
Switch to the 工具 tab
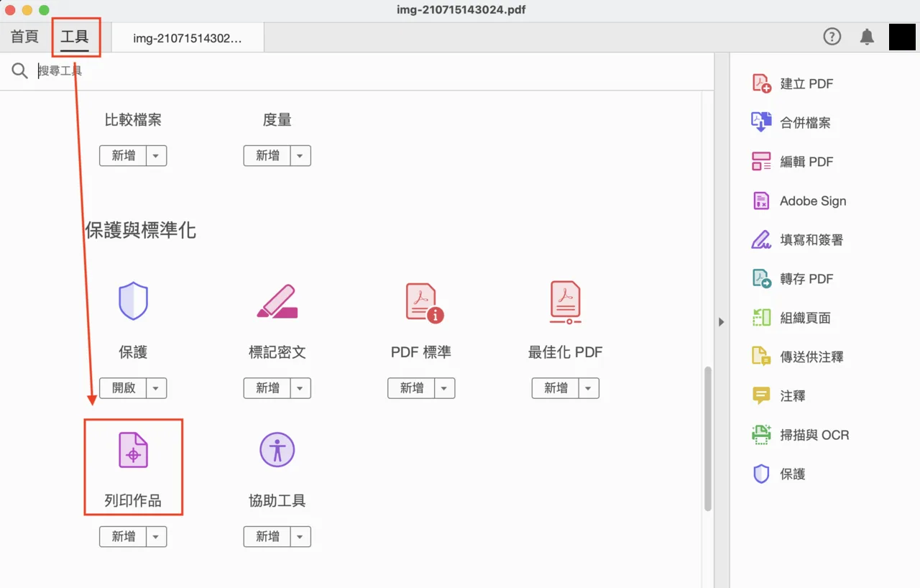tap(75, 37)
